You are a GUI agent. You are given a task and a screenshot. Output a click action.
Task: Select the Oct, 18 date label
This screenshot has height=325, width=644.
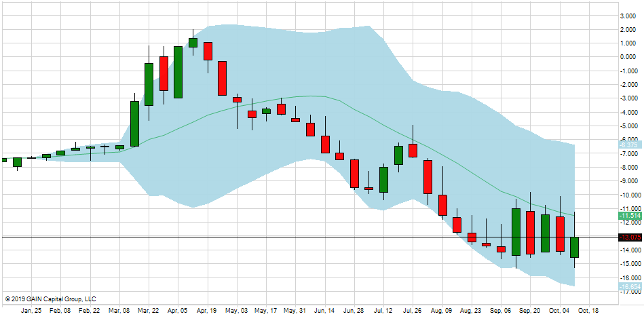tap(588, 311)
